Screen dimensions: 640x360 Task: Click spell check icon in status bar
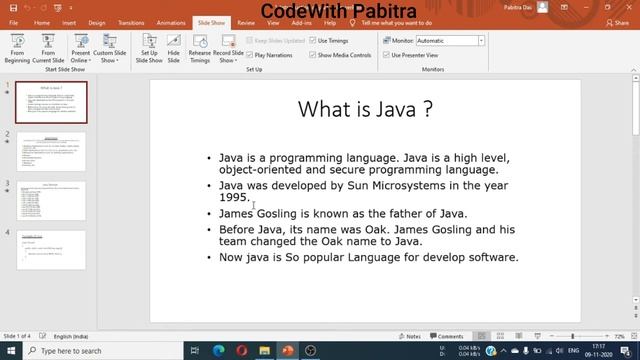(x=43, y=336)
